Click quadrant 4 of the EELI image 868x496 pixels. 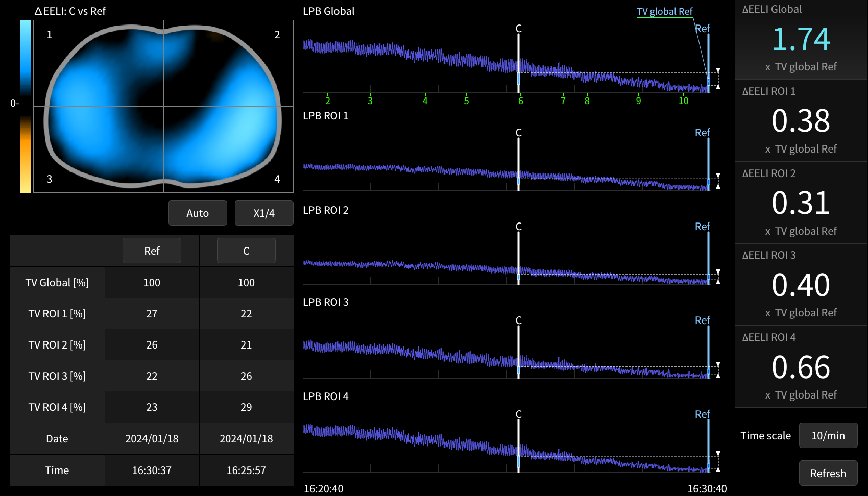tap(228, 150)
